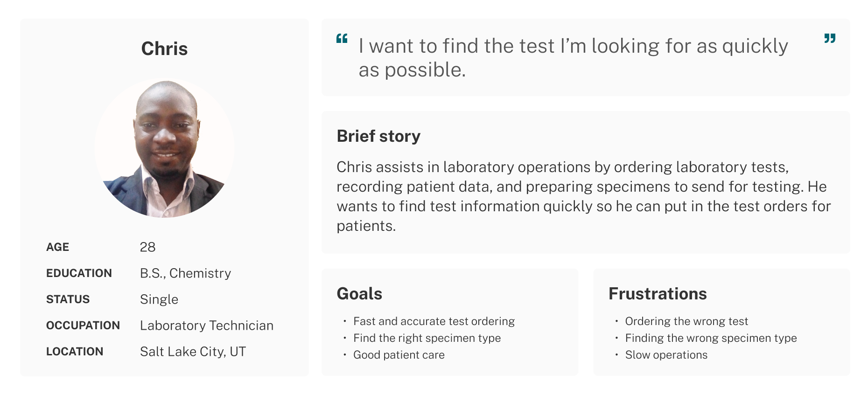Click the Frustrations heading
The height and width of the screenshot is (395, 868).
click(658, 294)
